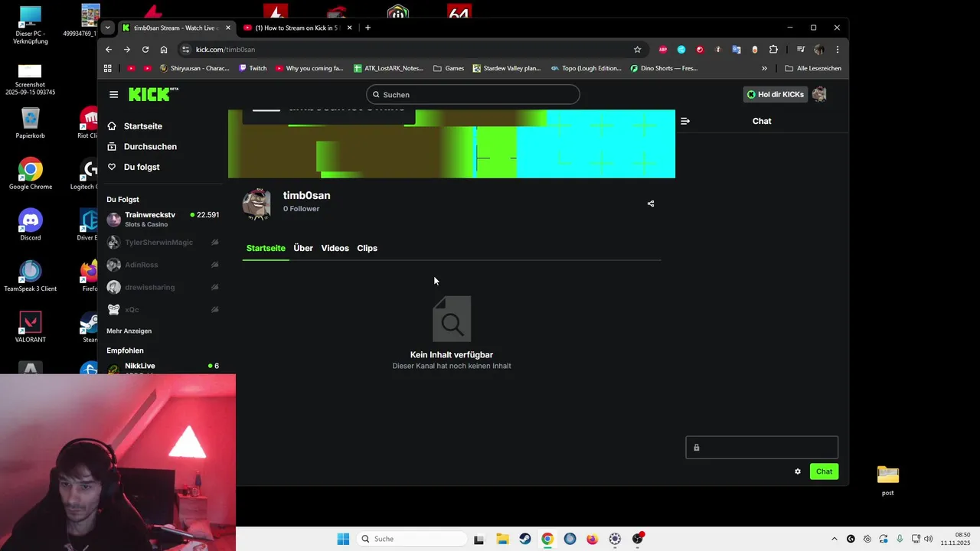Switch to the How to Stream on Kick tab

[299, 28]
